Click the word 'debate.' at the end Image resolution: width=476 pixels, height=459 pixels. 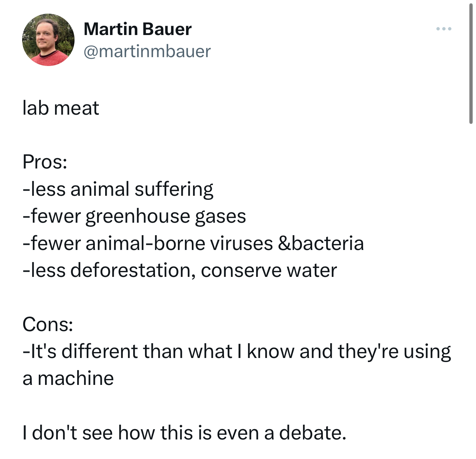[x=313, y=432]
